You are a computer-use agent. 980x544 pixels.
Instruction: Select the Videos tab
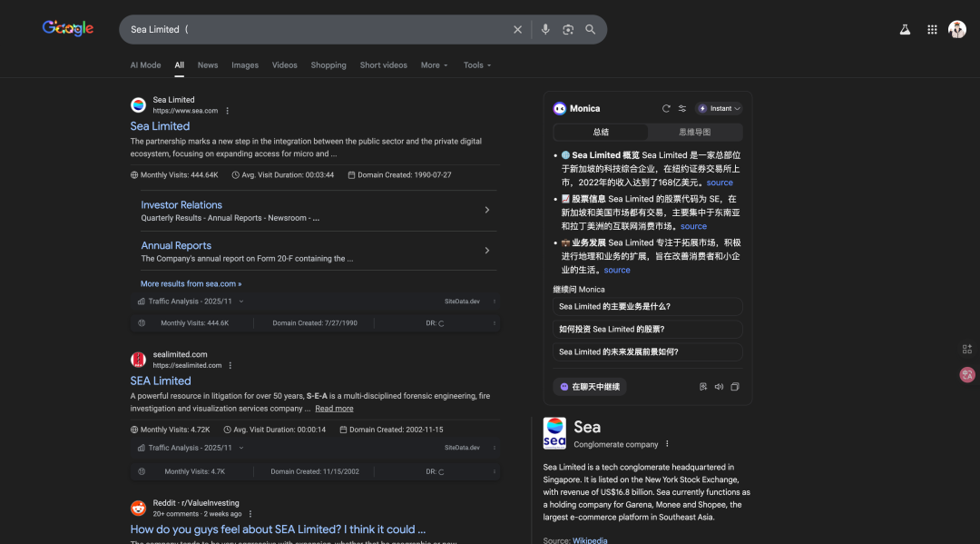(284, 65)
